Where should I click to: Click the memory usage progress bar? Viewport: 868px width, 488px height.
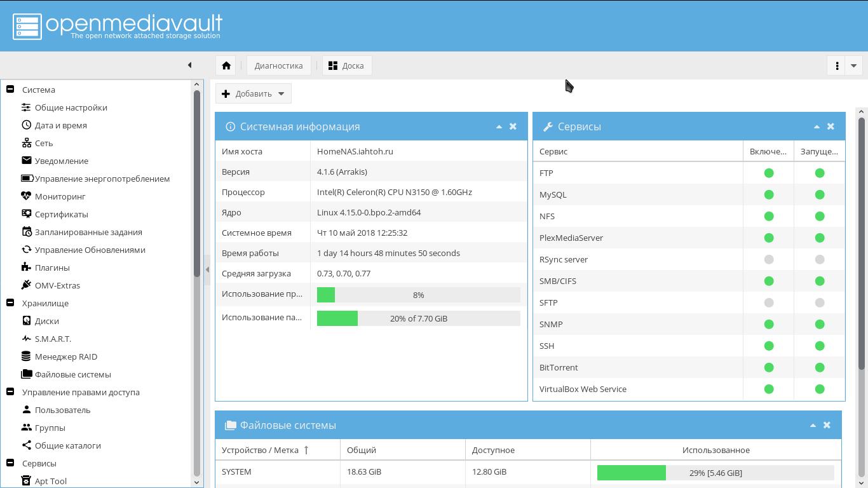point(418,318)
